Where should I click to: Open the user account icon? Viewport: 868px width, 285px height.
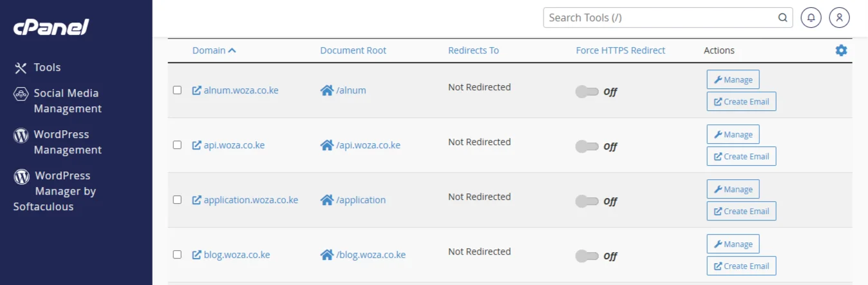tap(840, 17)
